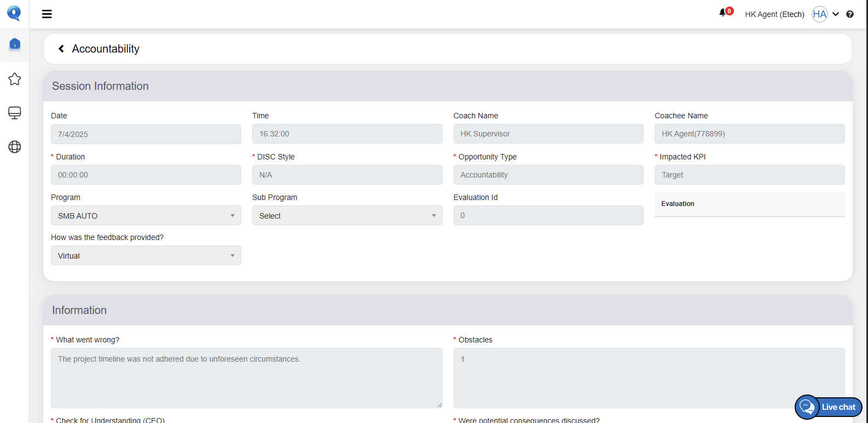Click the back arrow beside Accountability
The width and height of the screenshot is (868, 423).
click(x=61, y=49)
